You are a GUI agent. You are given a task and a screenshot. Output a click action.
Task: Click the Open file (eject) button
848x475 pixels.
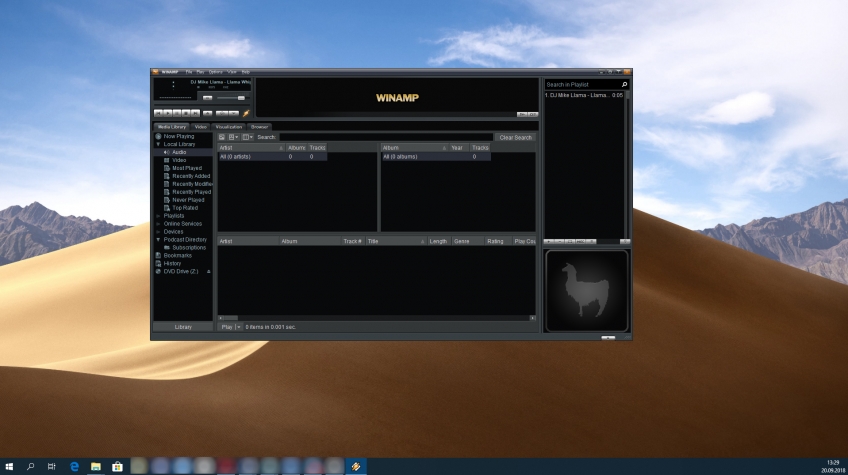tap(208, 113)
